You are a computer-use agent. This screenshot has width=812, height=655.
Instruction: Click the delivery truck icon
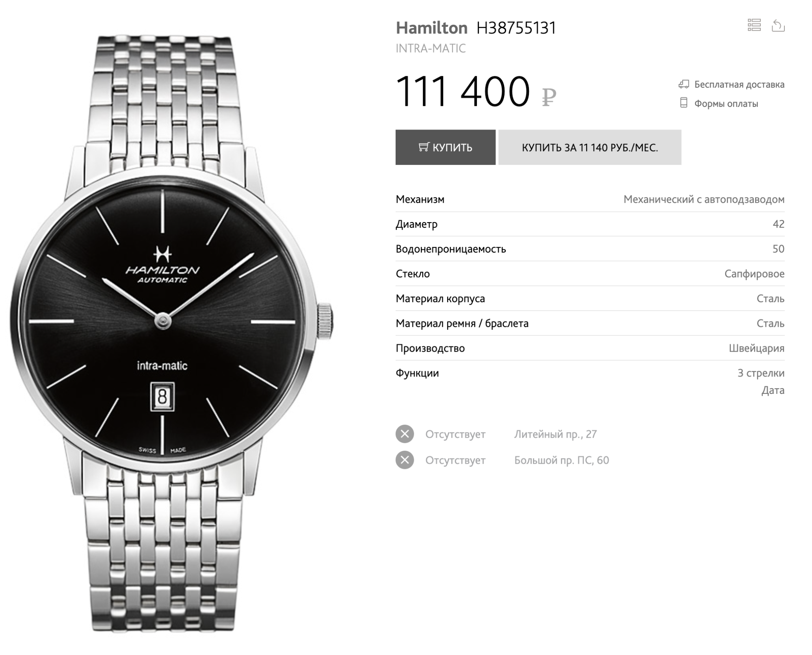tap(684, 84)
